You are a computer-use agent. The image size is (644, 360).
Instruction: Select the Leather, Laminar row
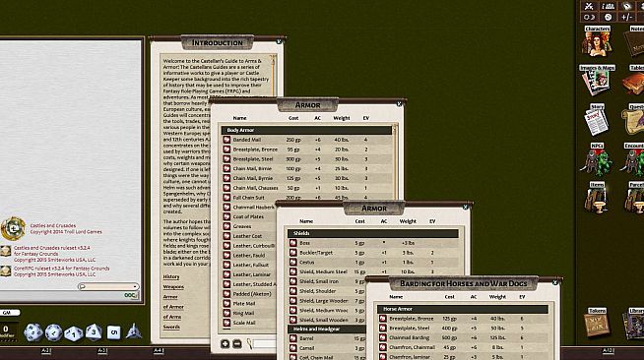[248, 274]
